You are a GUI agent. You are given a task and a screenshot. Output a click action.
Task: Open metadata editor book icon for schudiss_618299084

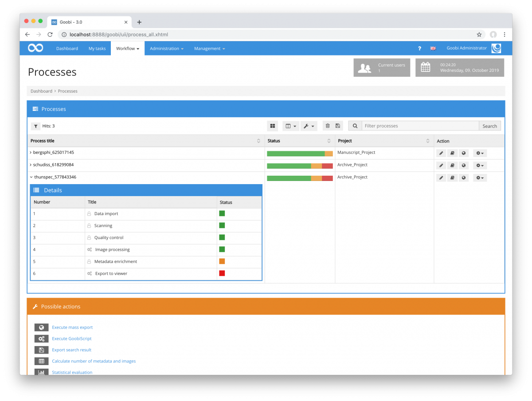click(x=453, y=165)
